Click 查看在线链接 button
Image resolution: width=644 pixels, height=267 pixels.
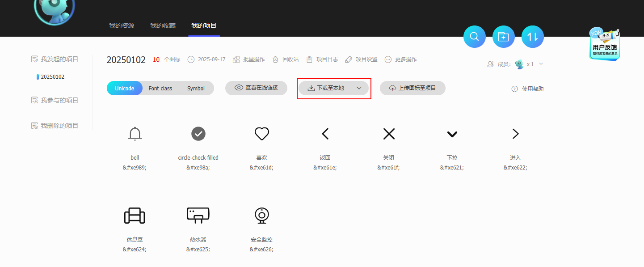tap(257, 88)
